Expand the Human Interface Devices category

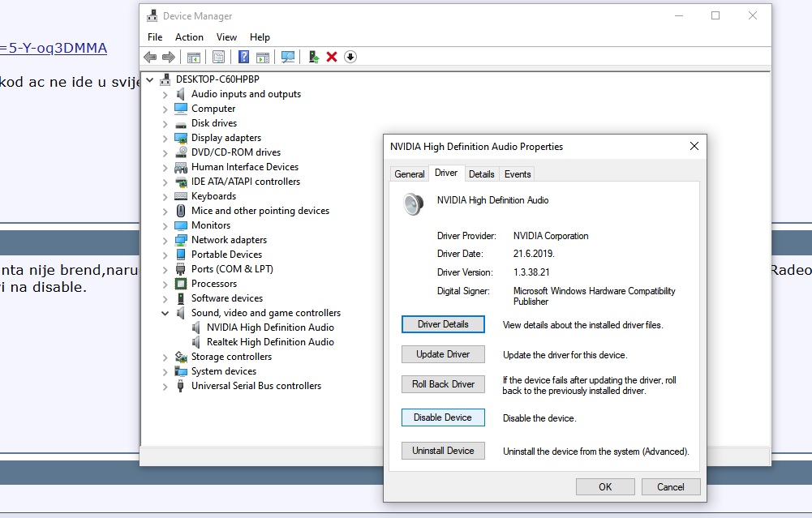[165, 168]
